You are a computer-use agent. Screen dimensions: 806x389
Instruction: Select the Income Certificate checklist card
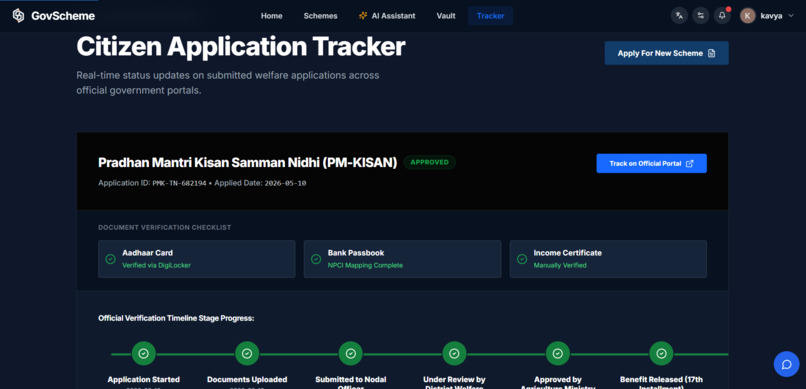pyautogui.click(x=608, y=259)
